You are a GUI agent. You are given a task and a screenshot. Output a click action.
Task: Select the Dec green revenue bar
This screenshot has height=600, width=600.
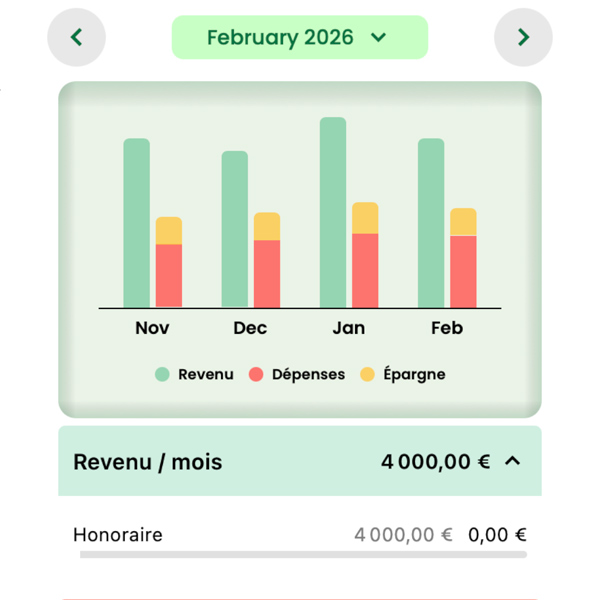(x=235, y=228)
